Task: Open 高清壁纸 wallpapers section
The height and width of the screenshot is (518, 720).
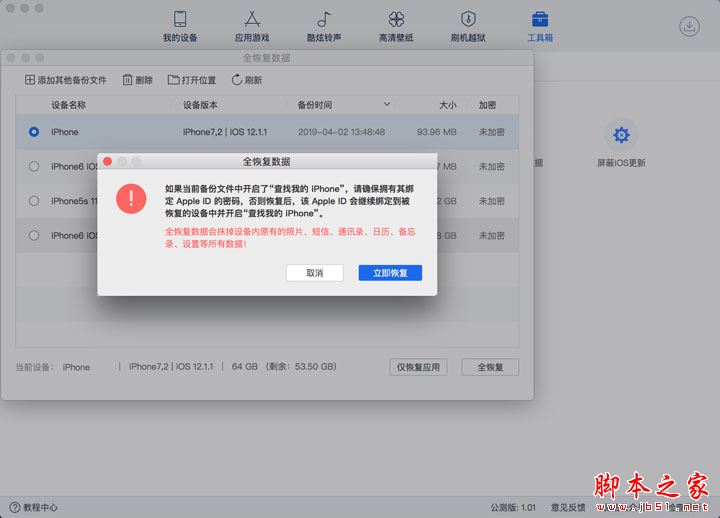Action: pos(396,26)
